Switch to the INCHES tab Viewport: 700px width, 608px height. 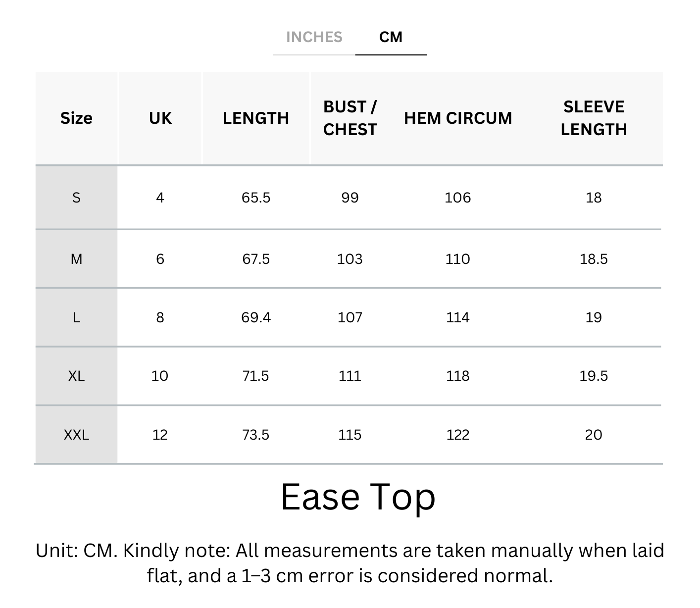tap(314, 37)
